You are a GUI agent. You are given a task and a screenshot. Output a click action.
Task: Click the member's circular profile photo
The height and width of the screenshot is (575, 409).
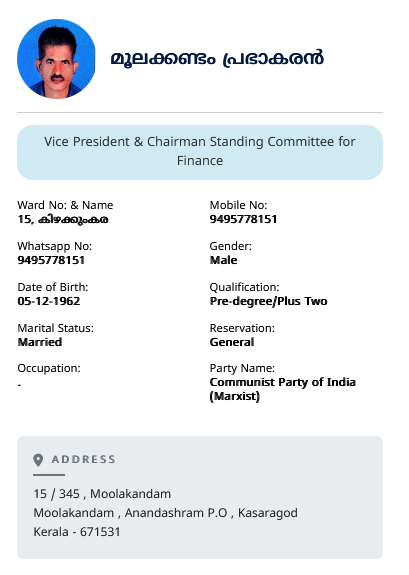coord(56,59)
